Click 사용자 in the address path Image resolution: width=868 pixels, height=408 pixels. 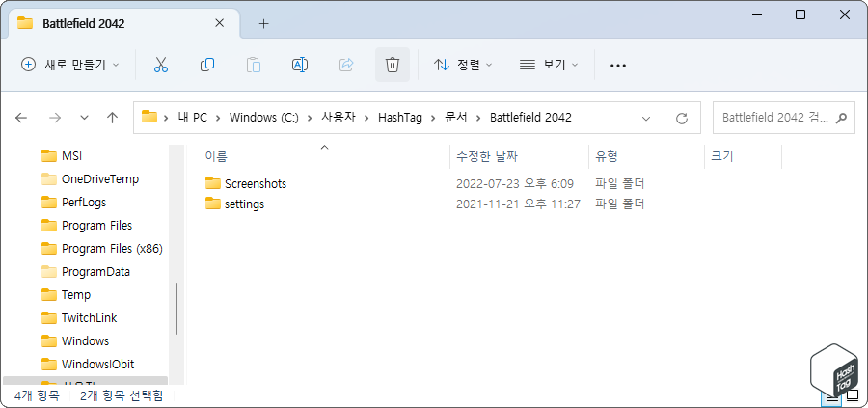coord(339,118)
